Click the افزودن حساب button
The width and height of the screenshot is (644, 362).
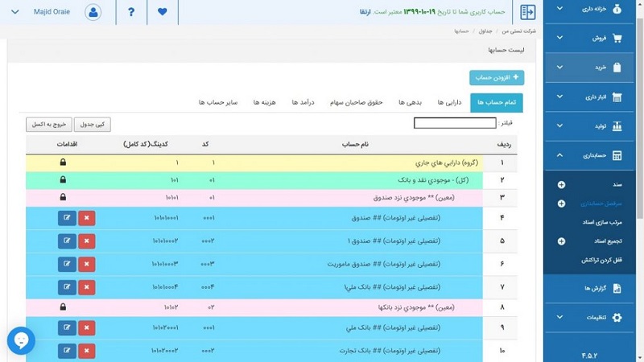(497, 77)
